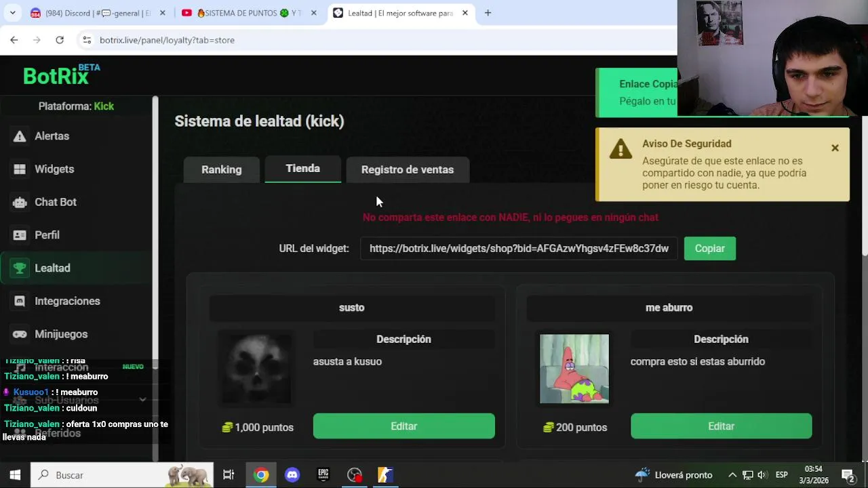The width and height of the screenshot is (868, 488).
Task: Copy the widget URL with Copiar
Action: [x=709, y=249]
